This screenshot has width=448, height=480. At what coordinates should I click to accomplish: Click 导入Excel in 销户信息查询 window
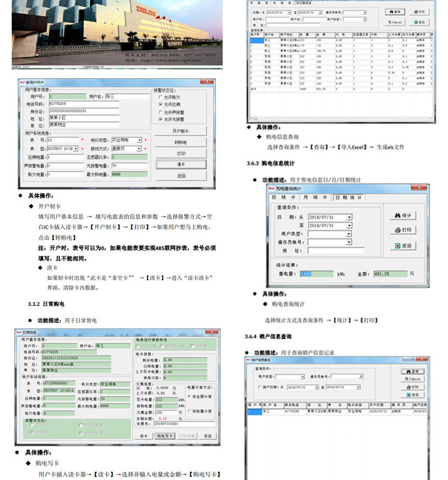point(413,379)
